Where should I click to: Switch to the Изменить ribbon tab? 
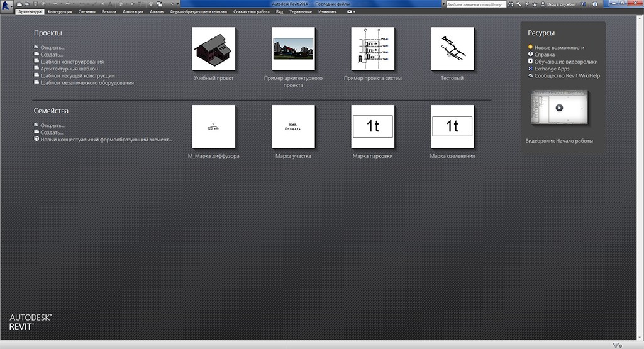pyautogui.click(x=327, y=11)
